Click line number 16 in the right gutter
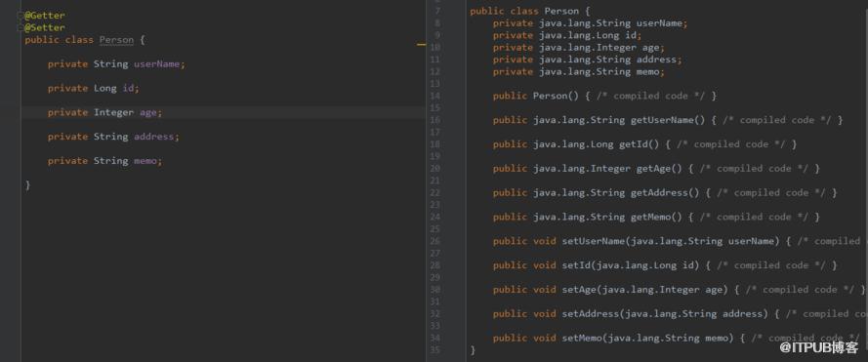The height and width of the screenshot is (362, 868). coord(435,120)
